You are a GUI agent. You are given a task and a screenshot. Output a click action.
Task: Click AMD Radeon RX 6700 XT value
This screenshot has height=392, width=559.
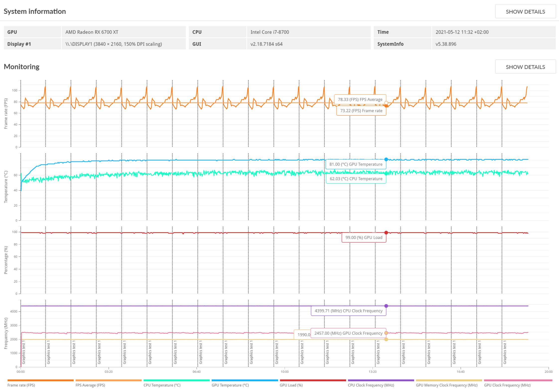(92, 32)
